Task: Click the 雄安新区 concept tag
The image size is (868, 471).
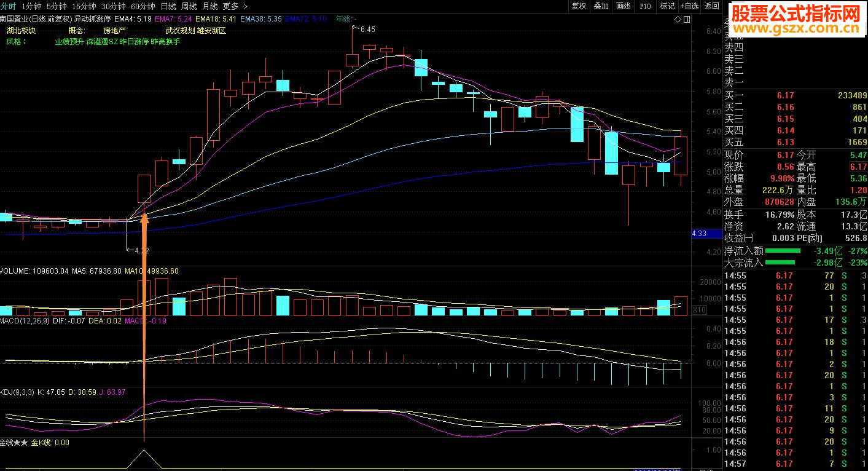Action: coord(212,31)
